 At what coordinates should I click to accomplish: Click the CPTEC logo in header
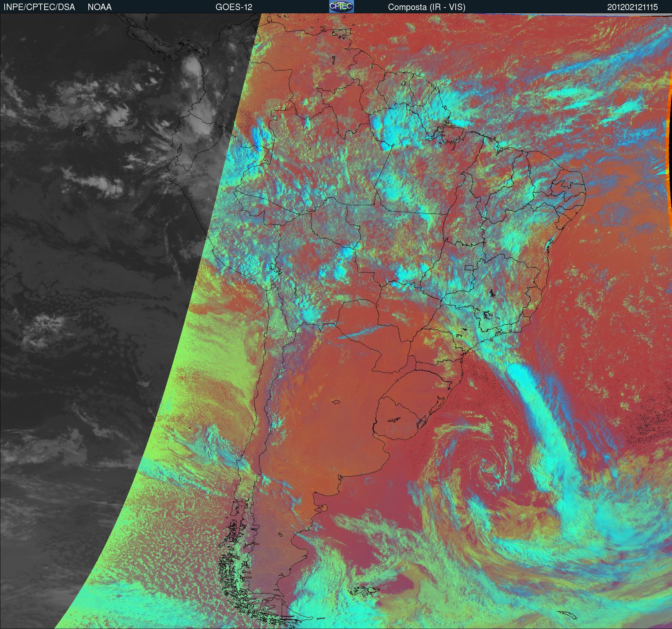click(x=341, y=6)
